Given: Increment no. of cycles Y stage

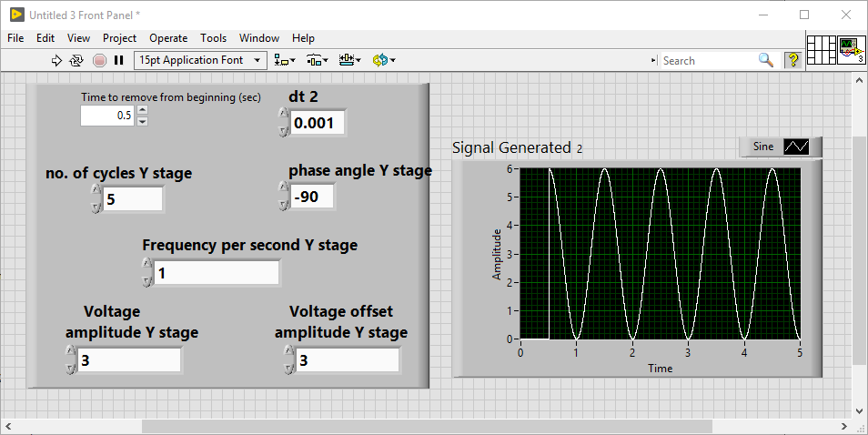Looking at the screenshot, I should pyautogui.click(x=96, y=190).
